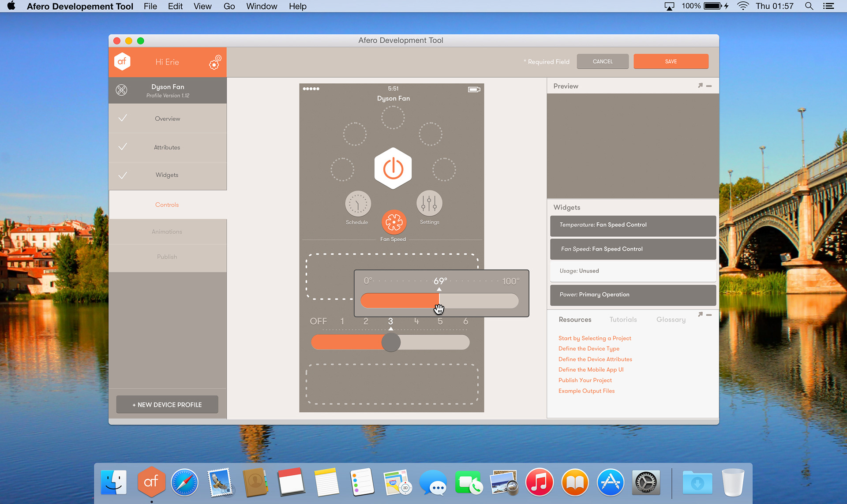Open the Window menu
The image size is (847, 504).
262,6
